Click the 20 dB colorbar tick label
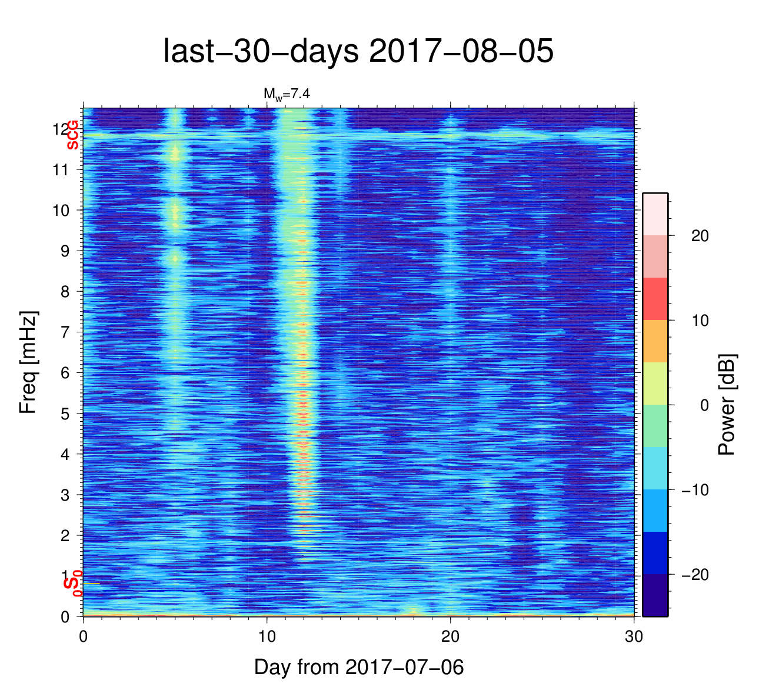This screenshot has width=759, height=700. pyautogui.click(x=700, y=236)
